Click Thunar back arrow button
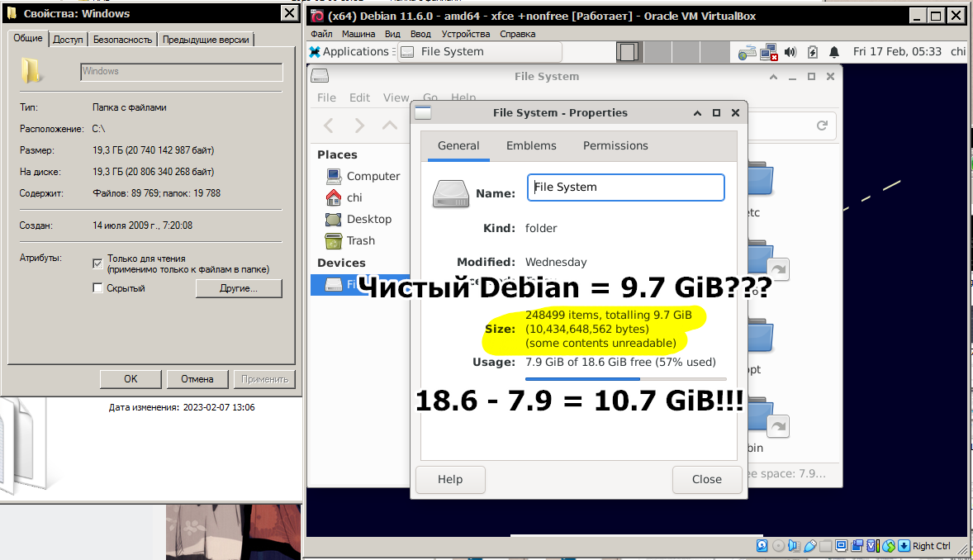The height and width of the screenshot is (560, 973). click(x=329, y=126)
